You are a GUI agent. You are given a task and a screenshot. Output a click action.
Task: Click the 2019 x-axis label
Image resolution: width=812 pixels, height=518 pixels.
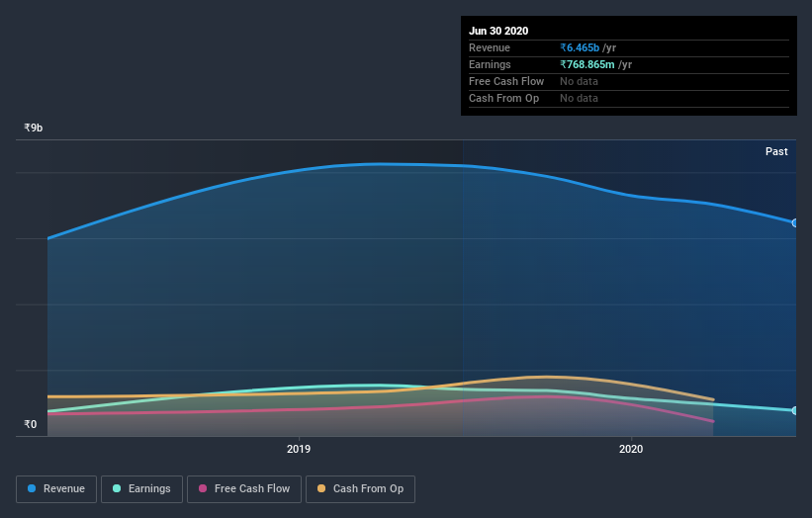click(299, 449)
